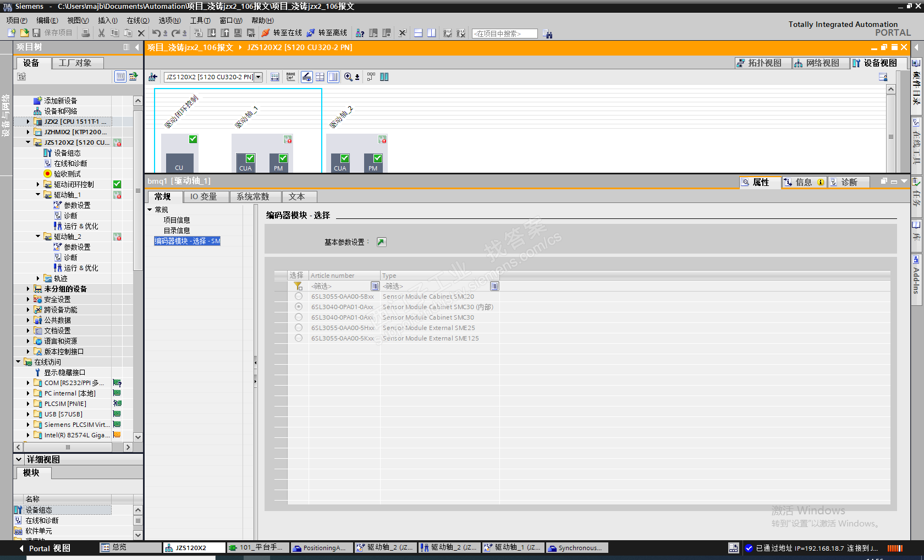Collapse the 详细视图 panel
This screenshot has width=924, height=560.
(19, 459)
